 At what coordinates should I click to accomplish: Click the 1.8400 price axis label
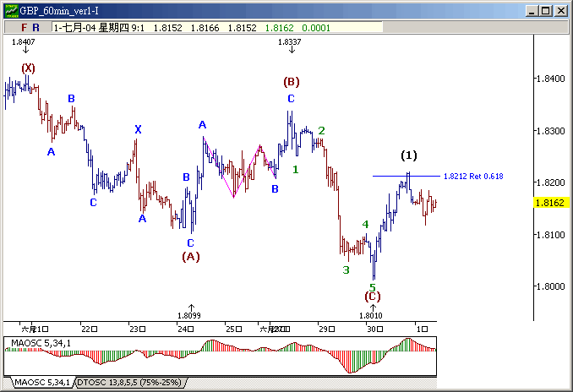tap(551, 79)
